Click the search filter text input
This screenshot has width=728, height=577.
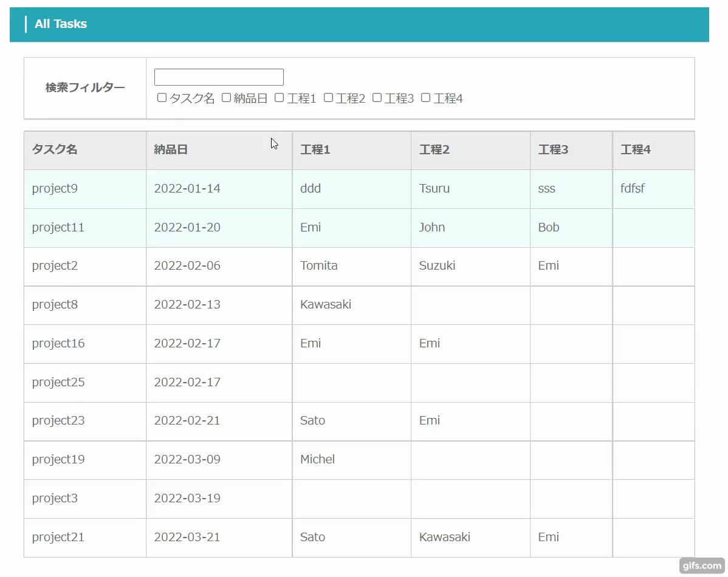coord(219,77)
